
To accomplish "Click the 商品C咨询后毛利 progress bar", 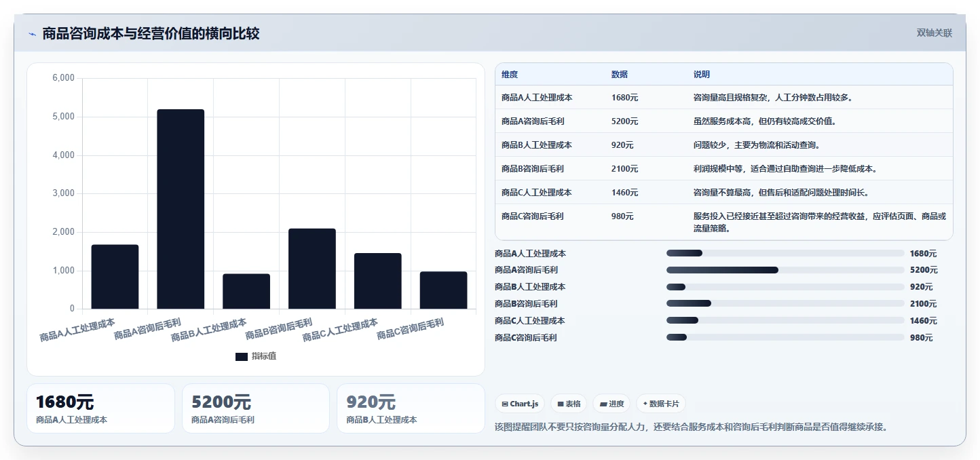I will pos(785,337).
